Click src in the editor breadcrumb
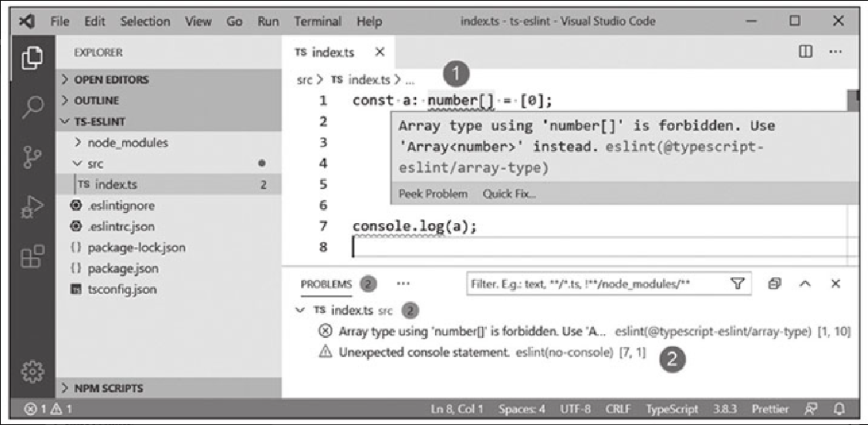Viewport: 868px width, 425px height. pos(305,79)
